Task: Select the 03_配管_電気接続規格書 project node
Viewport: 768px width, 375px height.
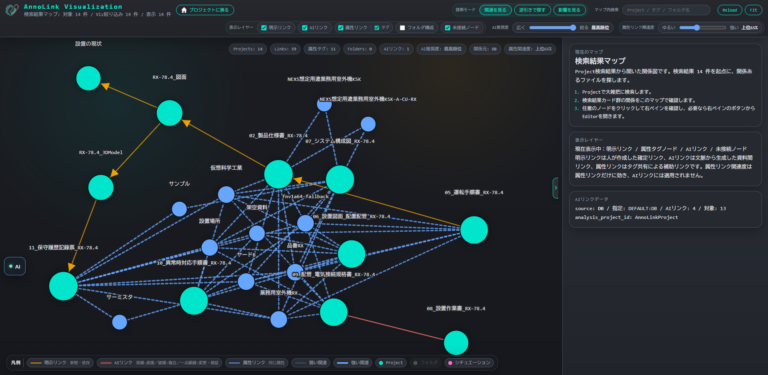Action: [x=334, y=312]
